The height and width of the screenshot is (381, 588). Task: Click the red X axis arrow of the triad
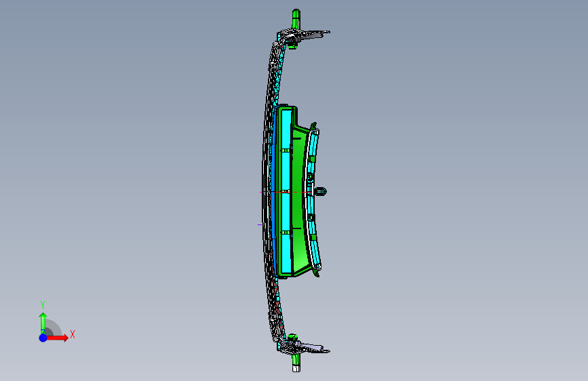click(58, 338)
